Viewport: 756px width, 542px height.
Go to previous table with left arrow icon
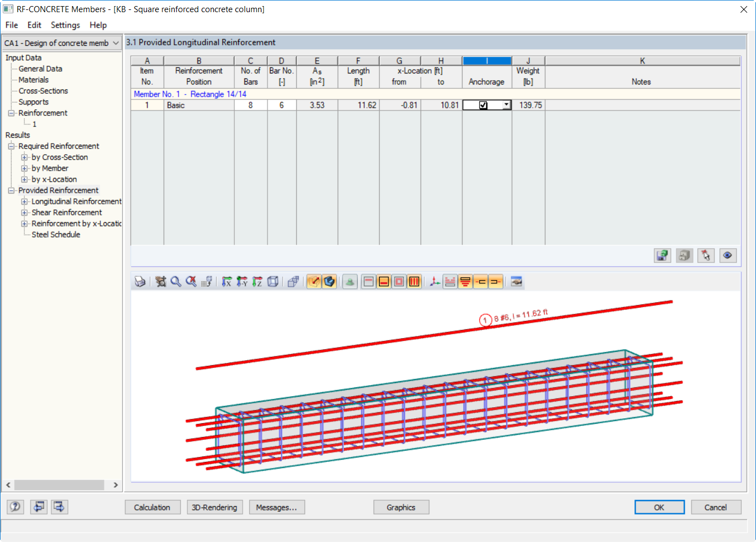38,507
